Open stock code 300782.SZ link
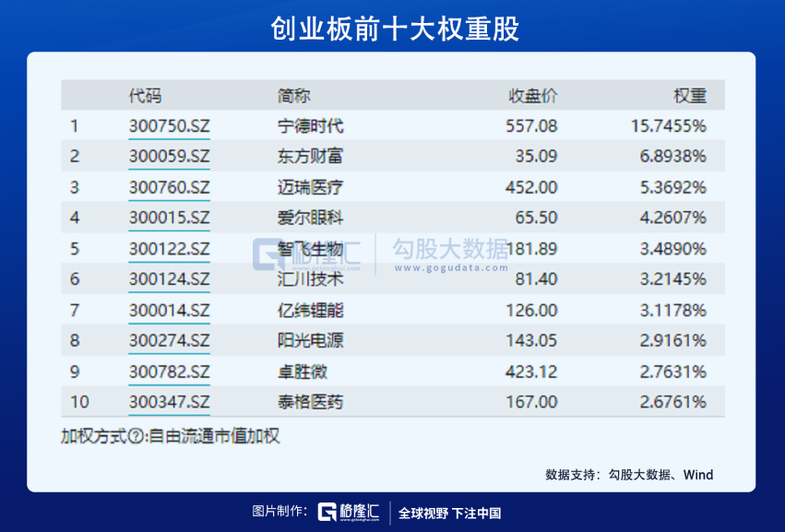The width and height of the screenshot is (785, 532). [169, 372]
